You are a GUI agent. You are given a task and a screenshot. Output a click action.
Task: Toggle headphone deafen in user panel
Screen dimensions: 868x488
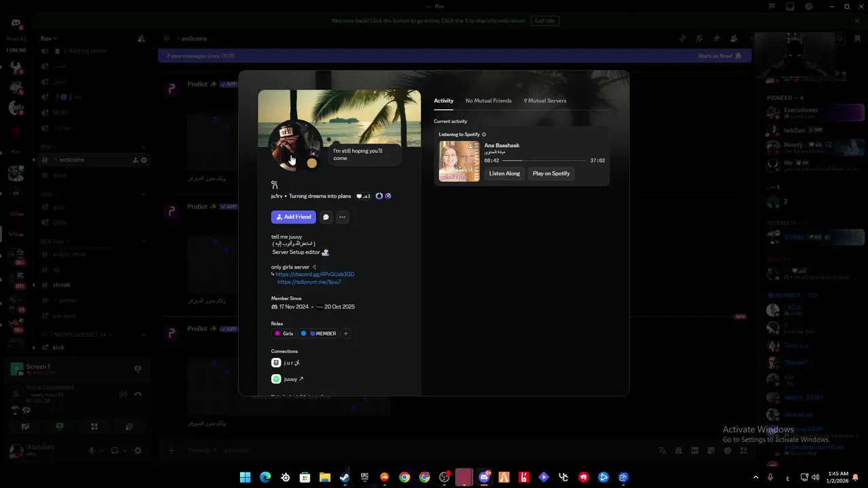pos(115,451)
